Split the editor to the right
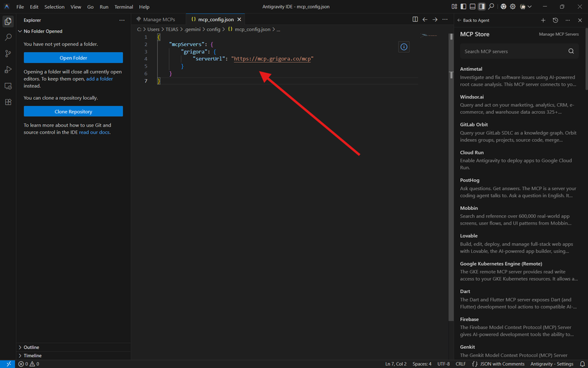588x368 pixels. (x=415, y=20)
